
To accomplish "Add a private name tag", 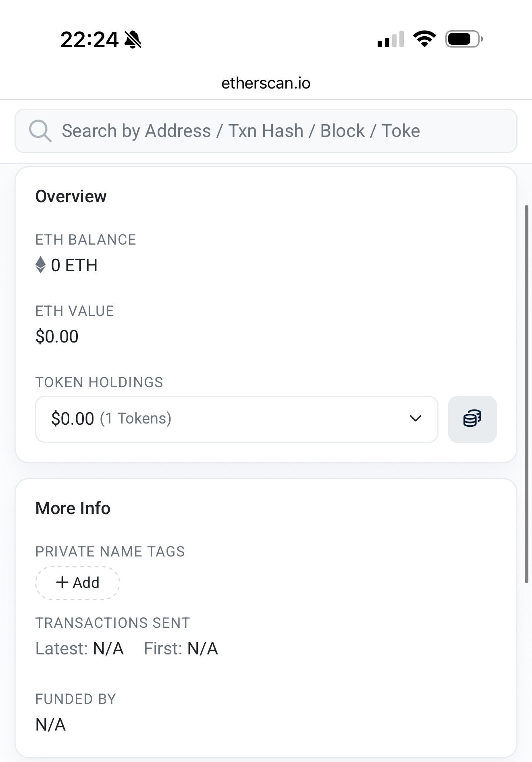I will tap(77, 583).
